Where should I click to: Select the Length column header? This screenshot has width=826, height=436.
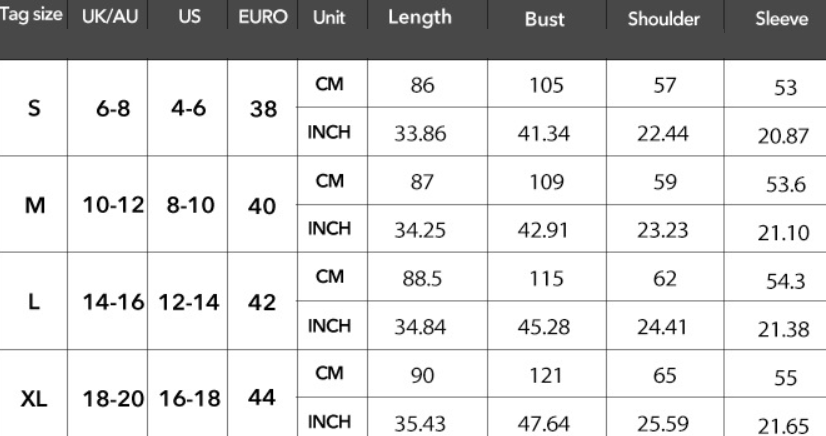coord(419,18)
